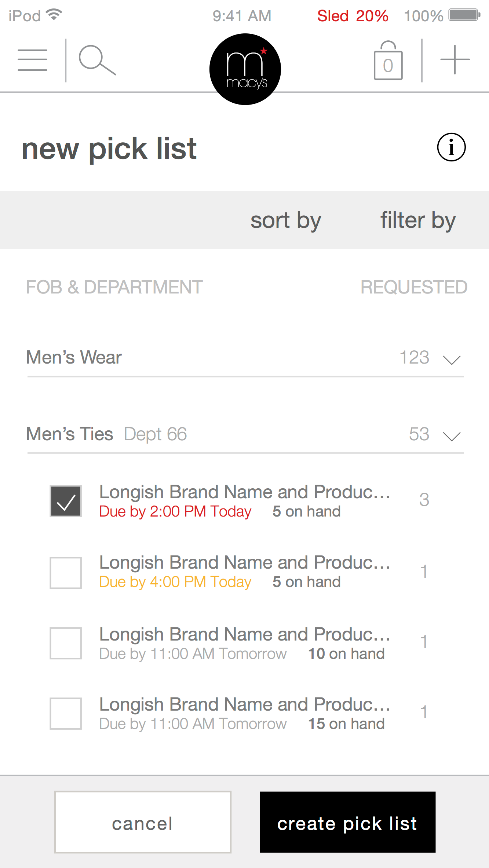
Task: Tap the battery status icon
Action: pos(464,15)
